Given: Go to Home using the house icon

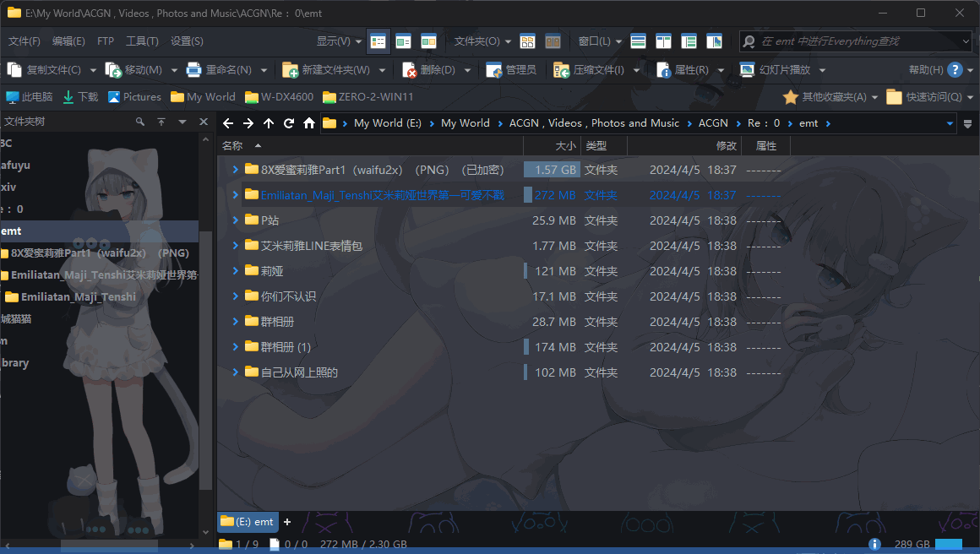Looking at the screenshot, I should [309, 123].
